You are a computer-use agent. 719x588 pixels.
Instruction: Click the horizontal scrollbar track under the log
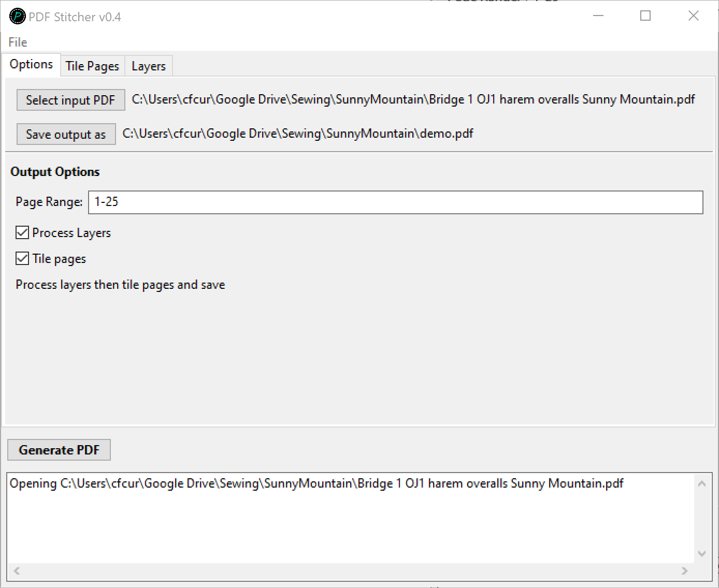tap(350, 571)
